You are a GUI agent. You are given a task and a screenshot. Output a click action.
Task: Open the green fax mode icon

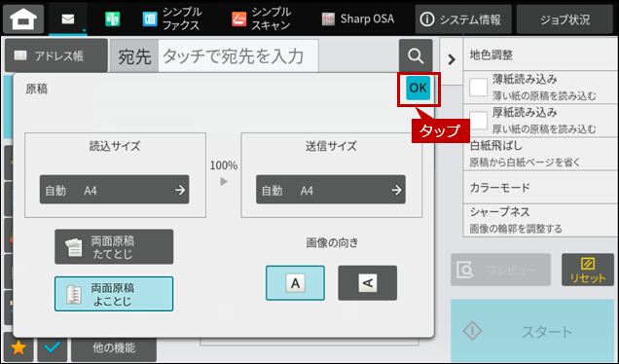pyautogui.click(x=113, y=18)
